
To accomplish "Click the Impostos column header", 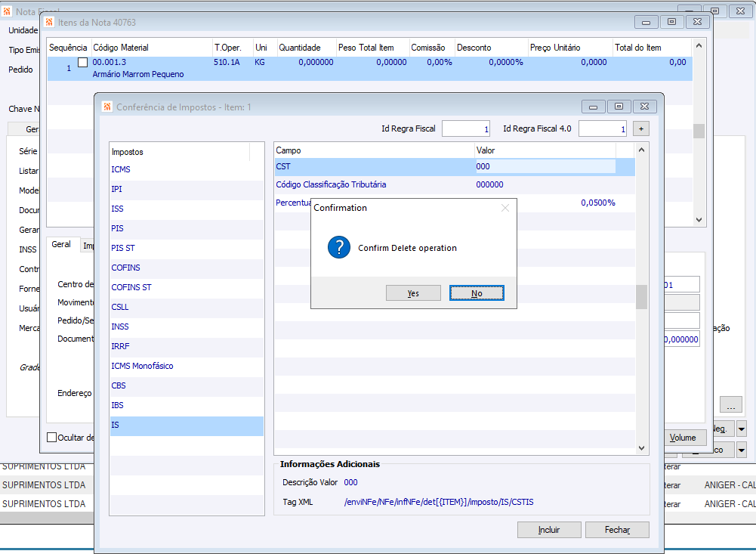I will click(180, 152).
